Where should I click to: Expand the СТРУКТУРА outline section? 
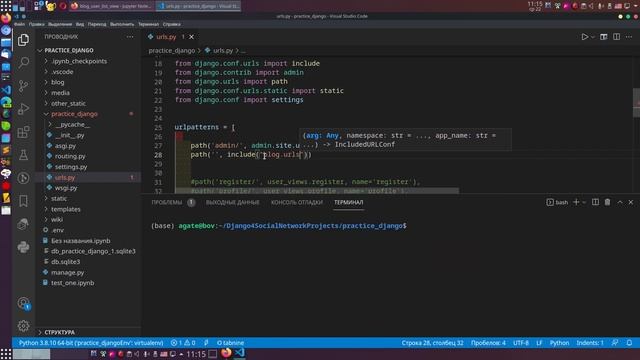(60, 332)
